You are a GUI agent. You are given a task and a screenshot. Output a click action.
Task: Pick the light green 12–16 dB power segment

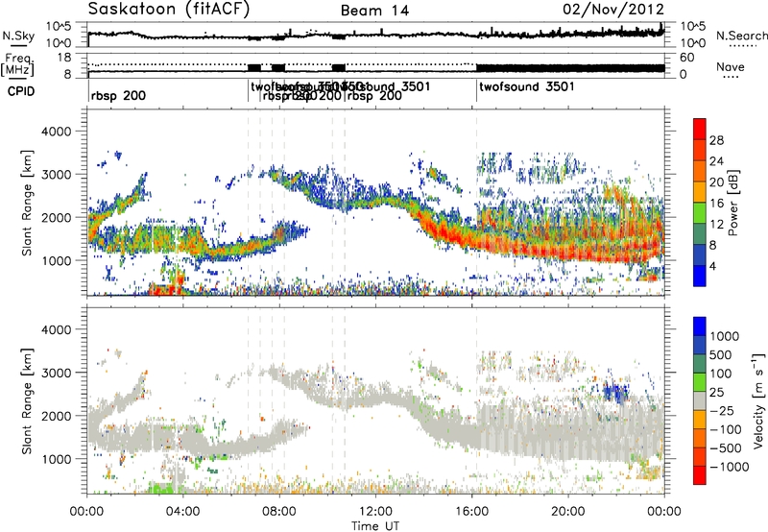[x=700, y=213]
